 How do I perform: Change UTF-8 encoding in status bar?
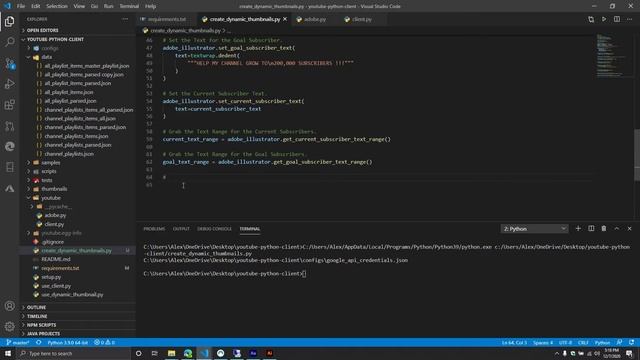click(x=565, y=342)
